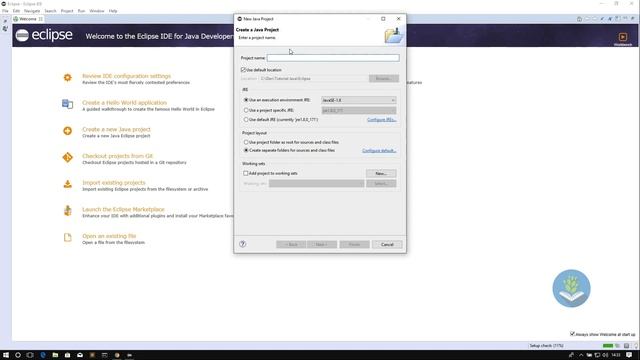The width and height of the screenshot is (640, 360).
Task: Select Use a project specific JRE option
Action: pos(246,110)
